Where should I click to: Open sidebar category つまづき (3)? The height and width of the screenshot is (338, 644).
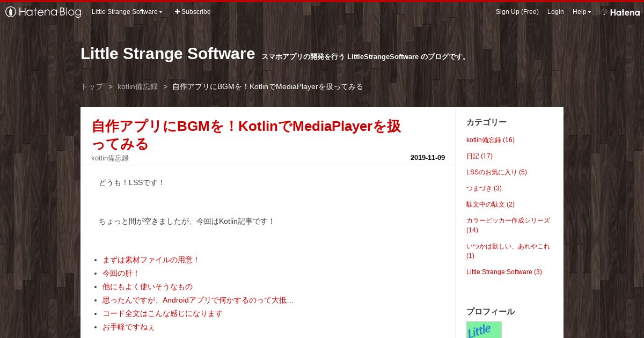tap(484, 188)
